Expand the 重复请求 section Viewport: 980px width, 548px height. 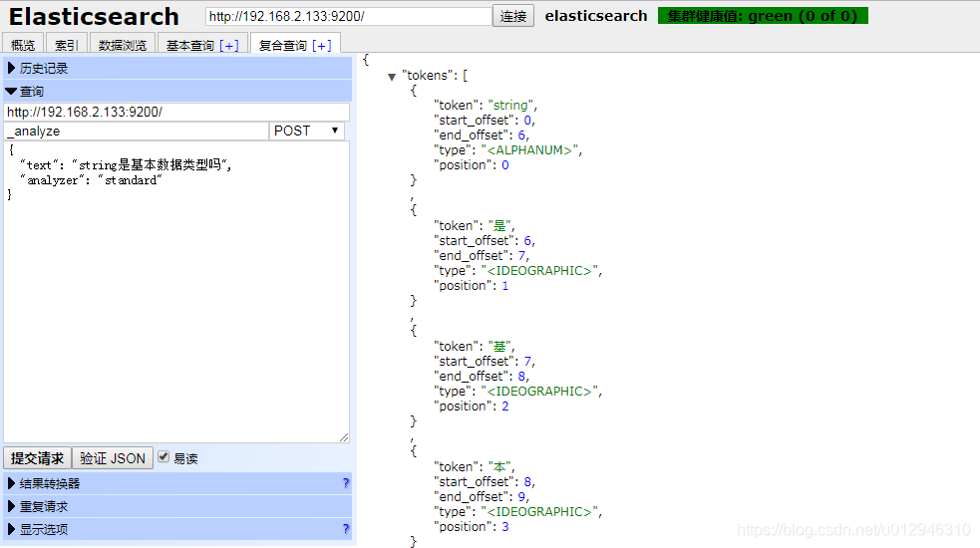(177, 506)
